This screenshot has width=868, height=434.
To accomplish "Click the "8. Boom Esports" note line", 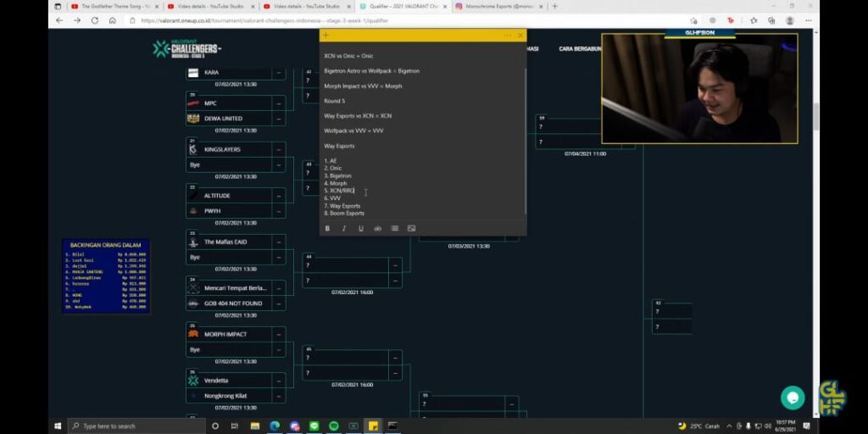I will 344,213.
